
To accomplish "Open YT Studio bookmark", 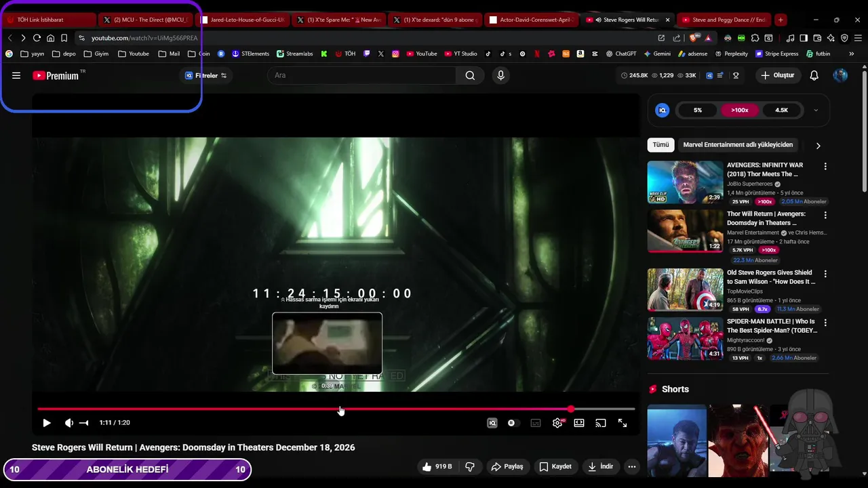I will click(x=460, y=54).
